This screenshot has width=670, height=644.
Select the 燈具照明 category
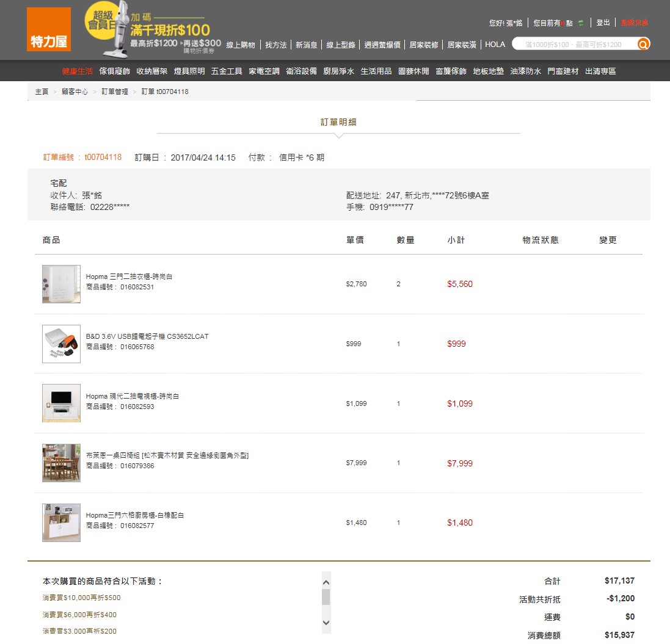click(x=189, y=71)
